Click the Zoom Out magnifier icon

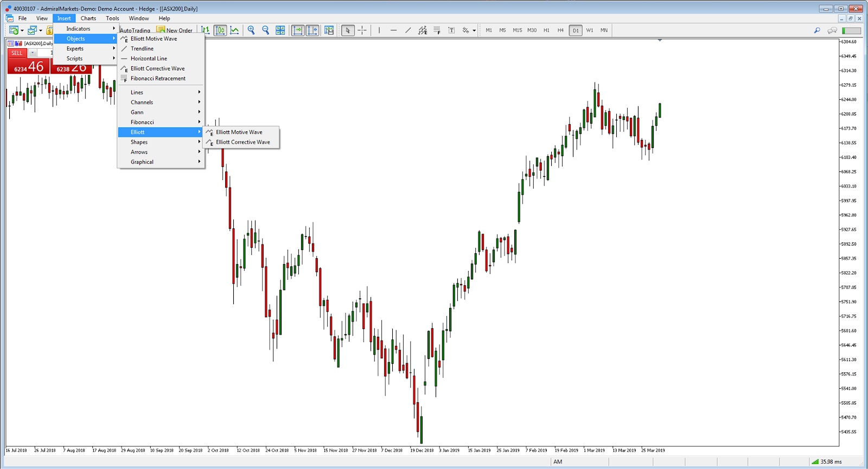(265, 30)
